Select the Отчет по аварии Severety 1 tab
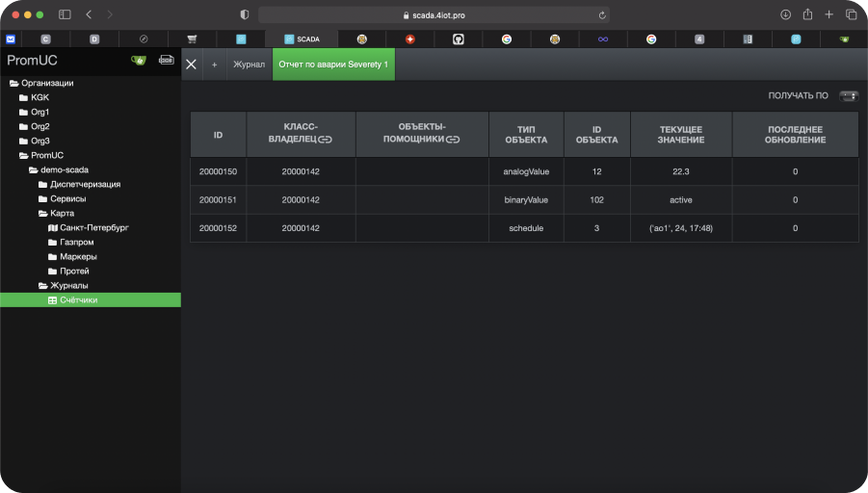Image resolution: width=868 pixels, height=493 pixels. coord(333,65)
